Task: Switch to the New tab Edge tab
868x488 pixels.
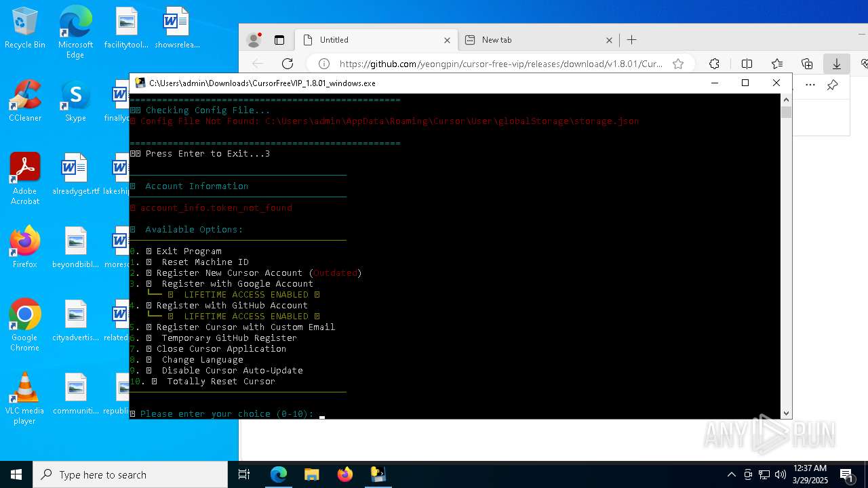Action: pyautogui.click(x=538, y=40)
